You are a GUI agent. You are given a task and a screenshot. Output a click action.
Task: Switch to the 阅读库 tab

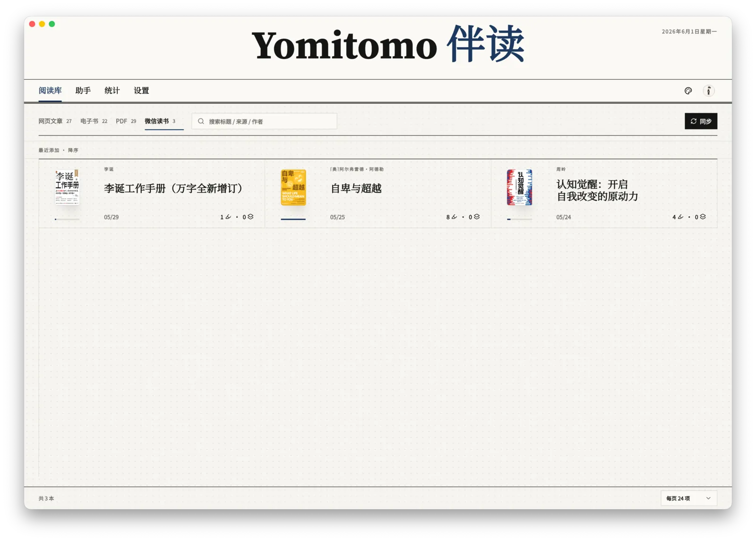[x=50, y=91]
